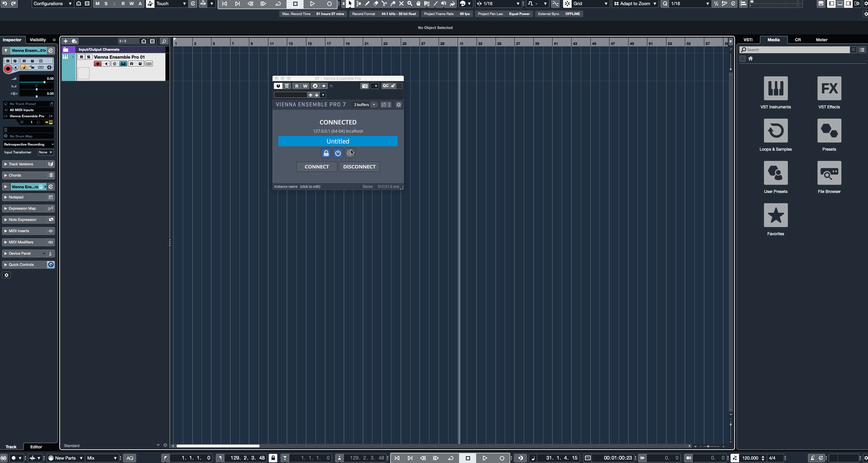
Task: Switch to the Meter tab
Action: (x=822, y=40)
